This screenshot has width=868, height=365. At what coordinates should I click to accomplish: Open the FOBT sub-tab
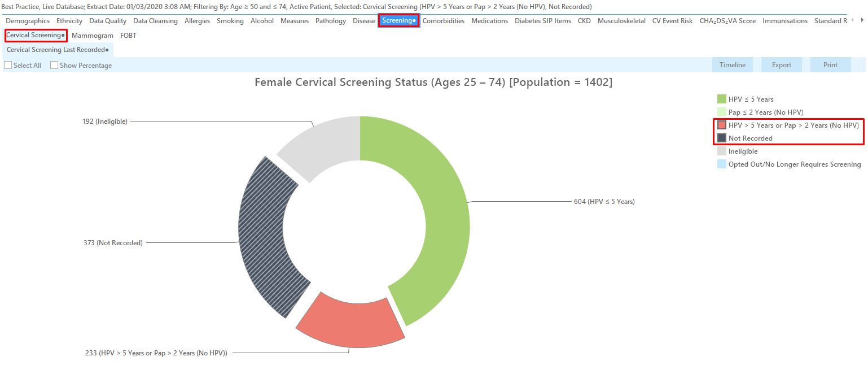click(x=128, y=35)
